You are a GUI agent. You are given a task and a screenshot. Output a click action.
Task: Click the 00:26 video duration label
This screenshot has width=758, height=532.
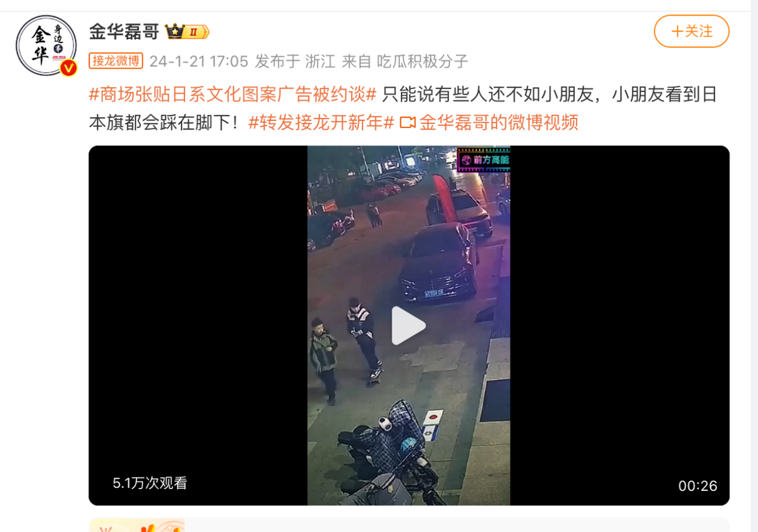pyautogui.click(x=698, y=485)
